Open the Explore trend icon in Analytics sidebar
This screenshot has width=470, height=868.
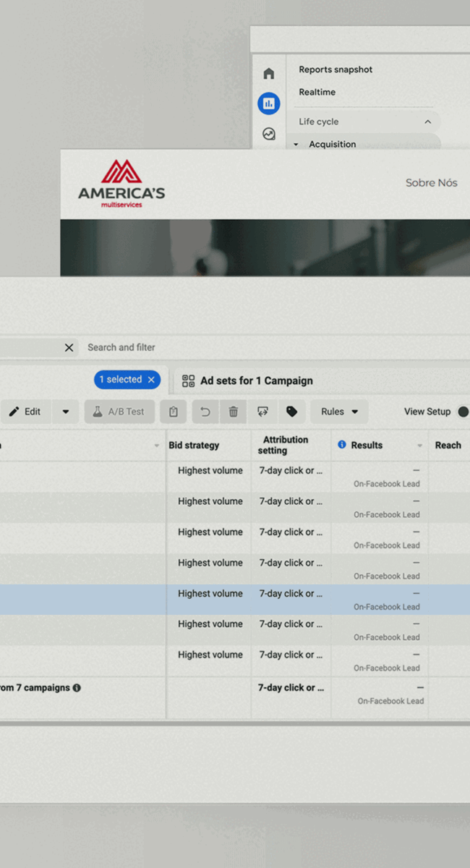tap(269, 134)
